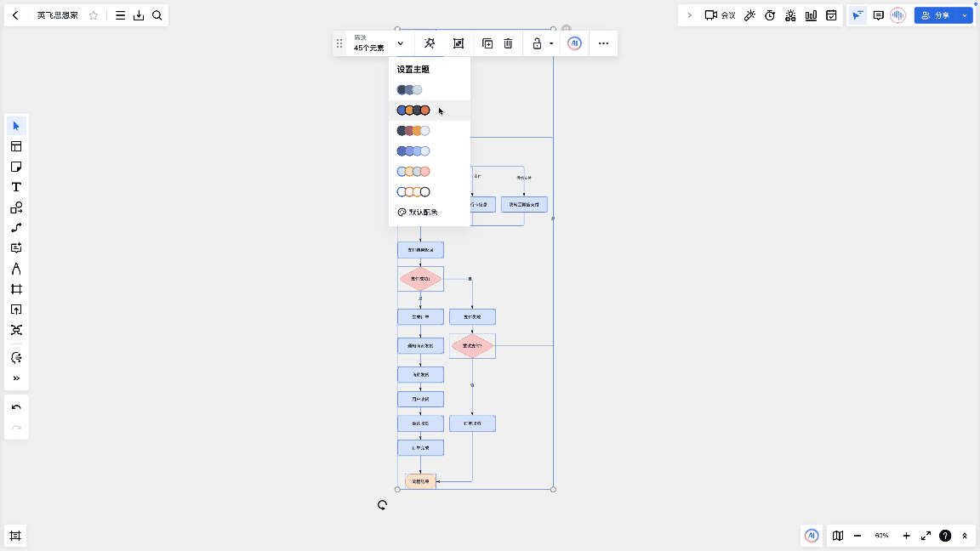
Task: Collapse the bottom bar with double chevron
Action: coord(965,536)
